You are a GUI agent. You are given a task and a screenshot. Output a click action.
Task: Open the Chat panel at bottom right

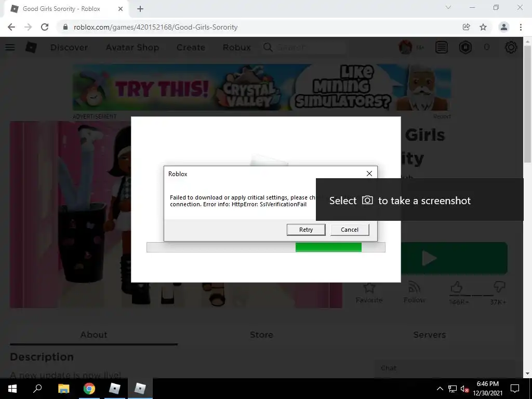pyautogui.click(x=444, y=368)
